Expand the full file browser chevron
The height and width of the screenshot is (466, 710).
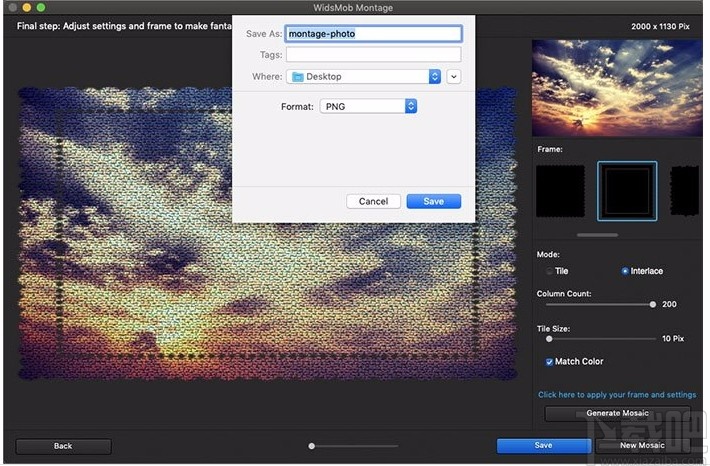coord(454,77)
